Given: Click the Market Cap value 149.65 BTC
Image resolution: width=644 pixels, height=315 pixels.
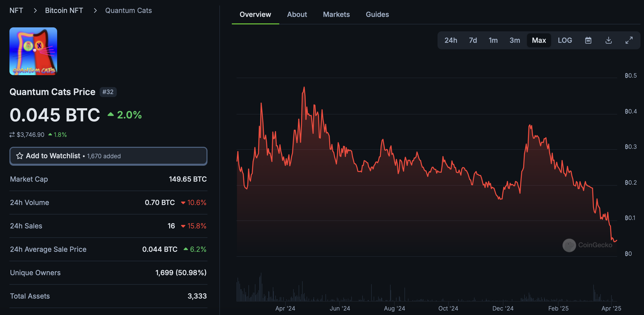Looking at the screenshot, I should 188,179.
